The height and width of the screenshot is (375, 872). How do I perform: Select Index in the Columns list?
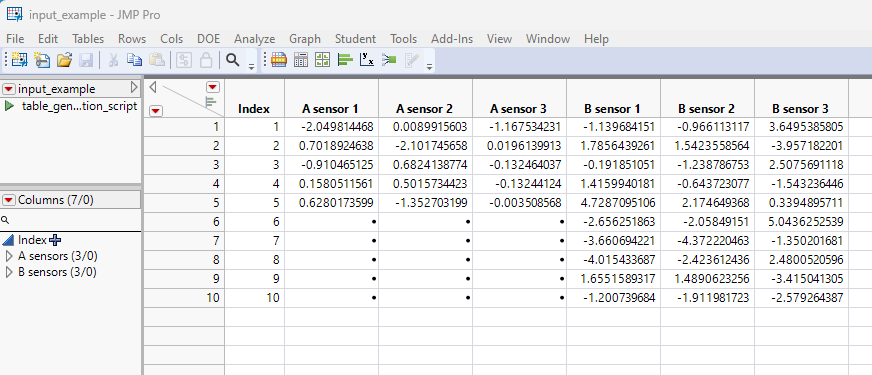click(32, 240)
